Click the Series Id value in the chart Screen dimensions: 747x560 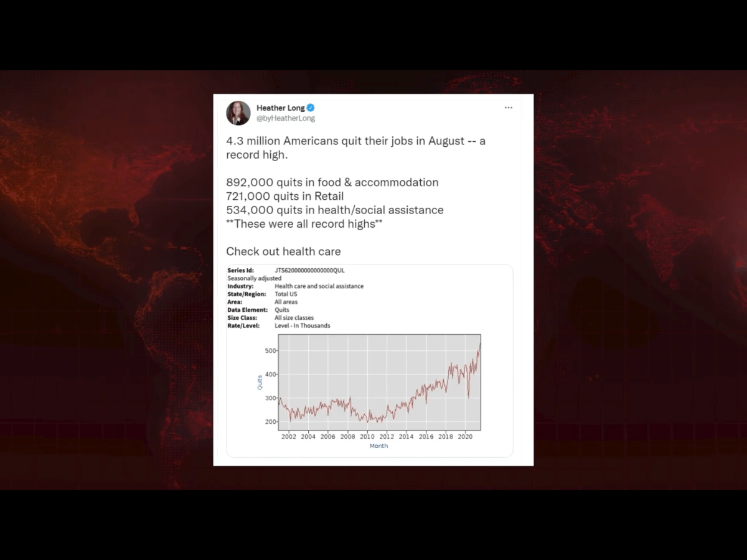(x=309, y=271)
